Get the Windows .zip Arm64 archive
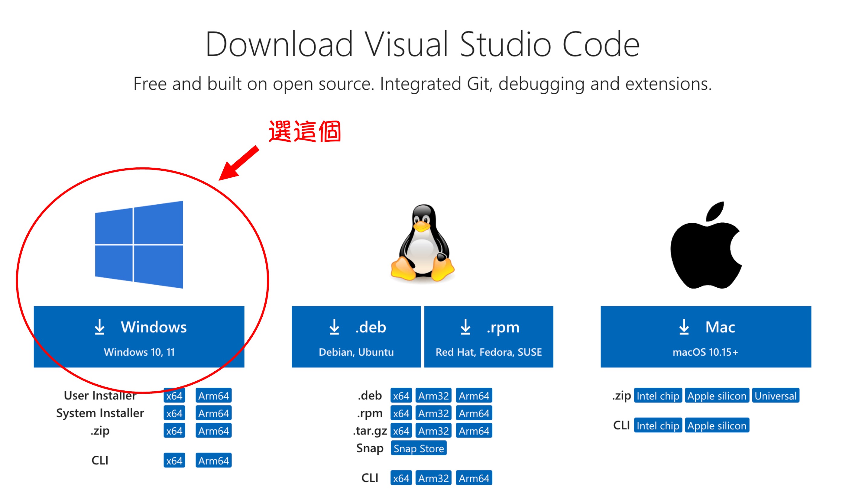This screenshot has height=504, width=849. coord(213,431)
